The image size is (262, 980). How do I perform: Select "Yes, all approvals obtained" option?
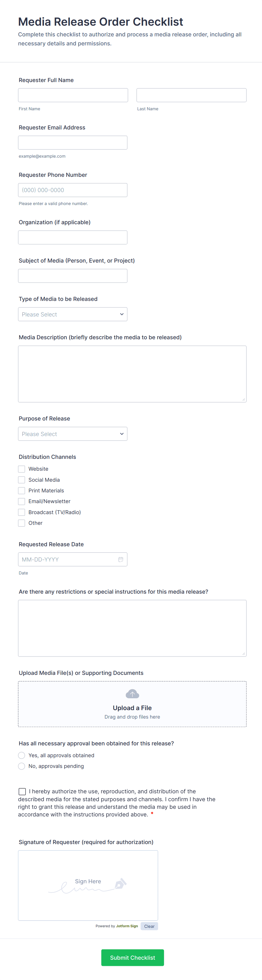pos(22,755)
